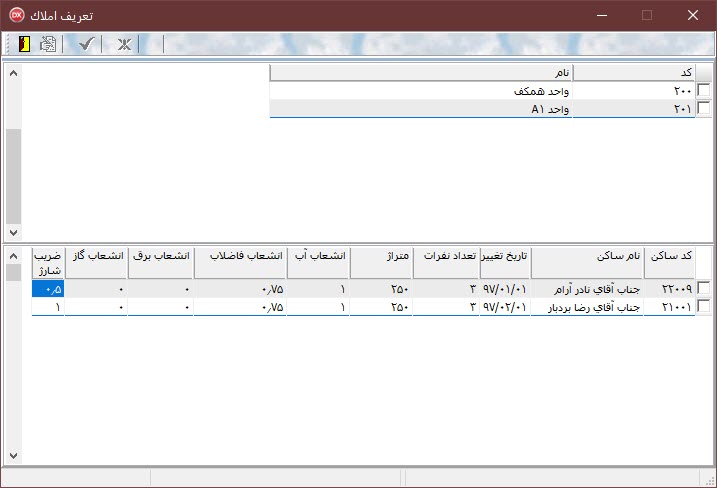Click the X cancel toolbar icon
717x488 pixels.
pyautogui.click(x=124, y=44)
